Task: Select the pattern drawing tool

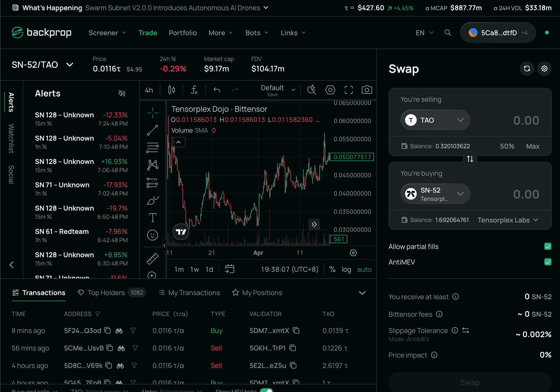Action: click(x=153, y=165)
